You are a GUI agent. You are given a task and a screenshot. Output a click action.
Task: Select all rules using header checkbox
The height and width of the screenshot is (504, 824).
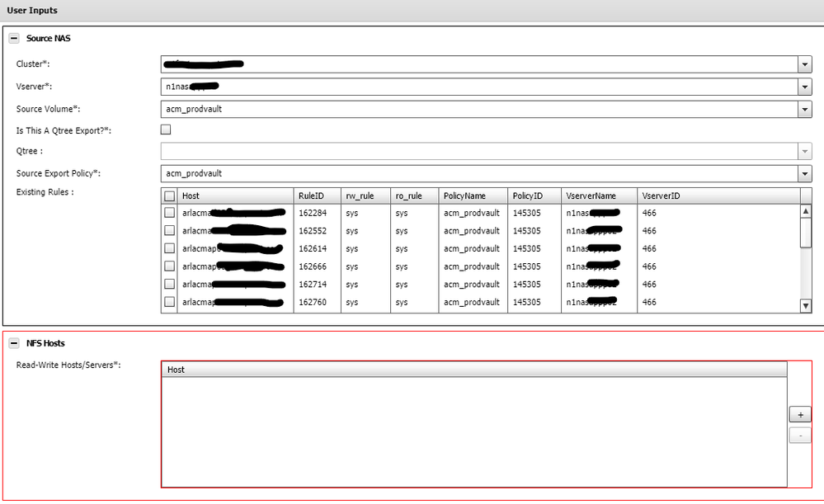[169, 195]
